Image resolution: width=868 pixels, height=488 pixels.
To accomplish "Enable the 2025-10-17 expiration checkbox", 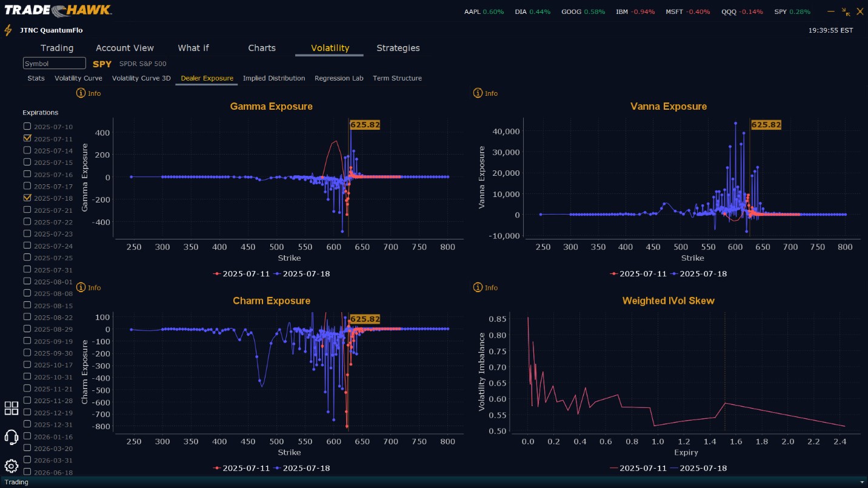I will pos(27,364).
